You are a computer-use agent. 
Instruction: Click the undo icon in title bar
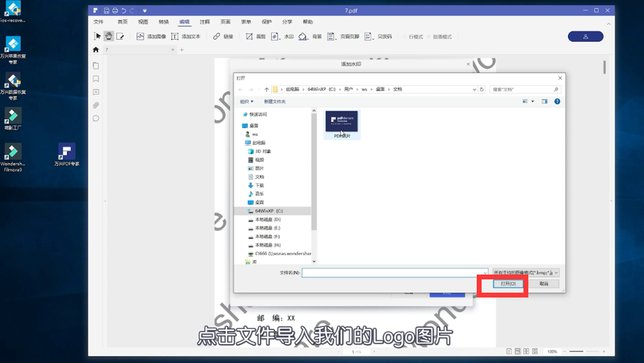123,10
